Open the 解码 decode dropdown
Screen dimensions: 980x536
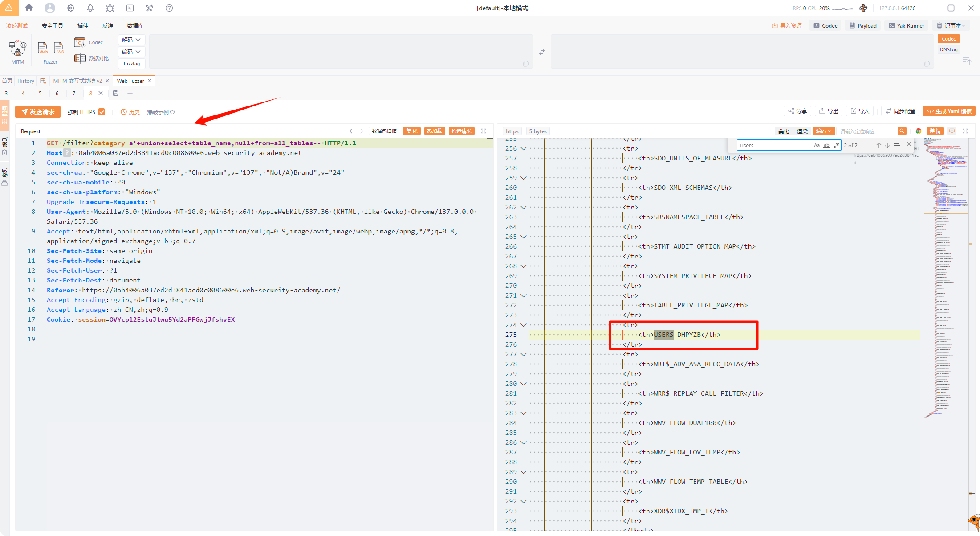(x=131, y=40)
